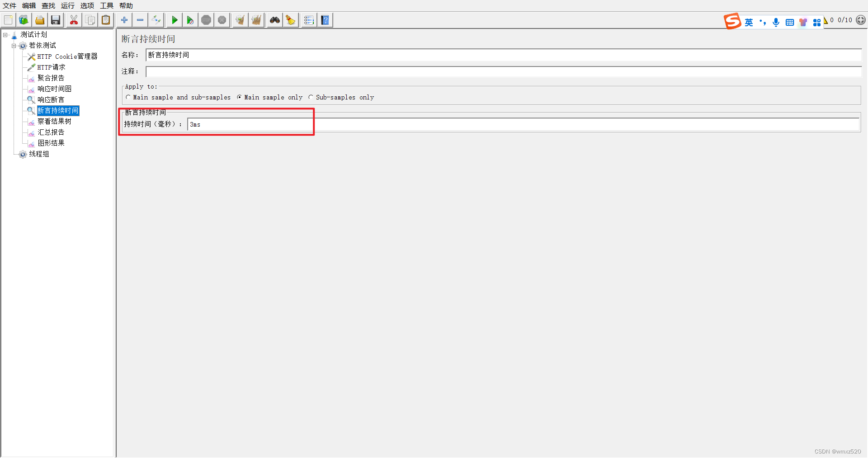Select 图形结果 in the tree
Viewport: 868px width, 458px height.
click(51, 143)
